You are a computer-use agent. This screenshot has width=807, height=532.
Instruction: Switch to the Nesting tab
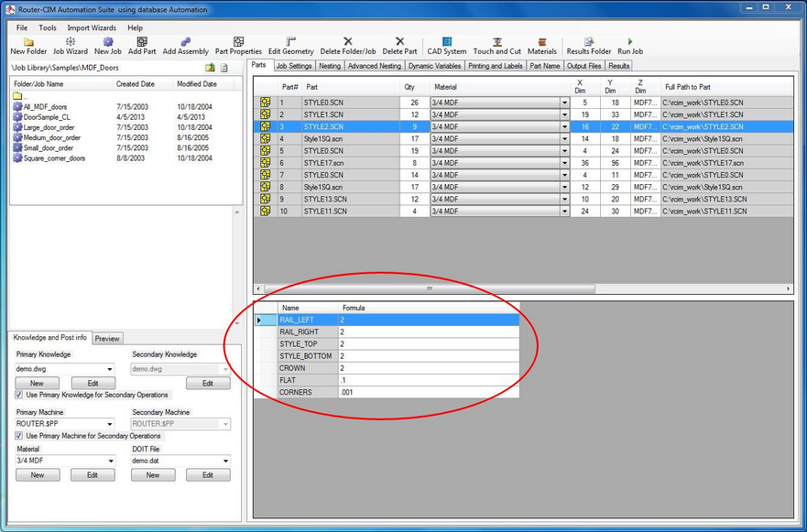coord(330,66)
